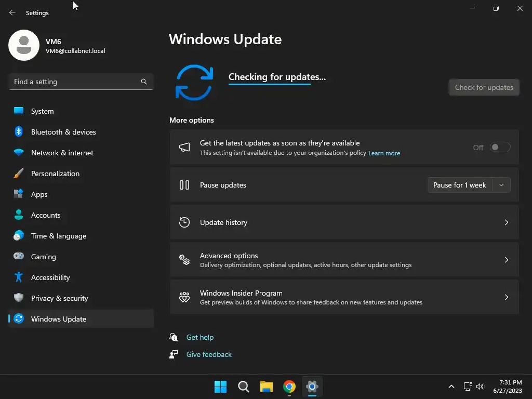The height and width of the screenshot is (399, 532).
Task: Select Accessibility in the sidebar
Action: tap(81, 277)
